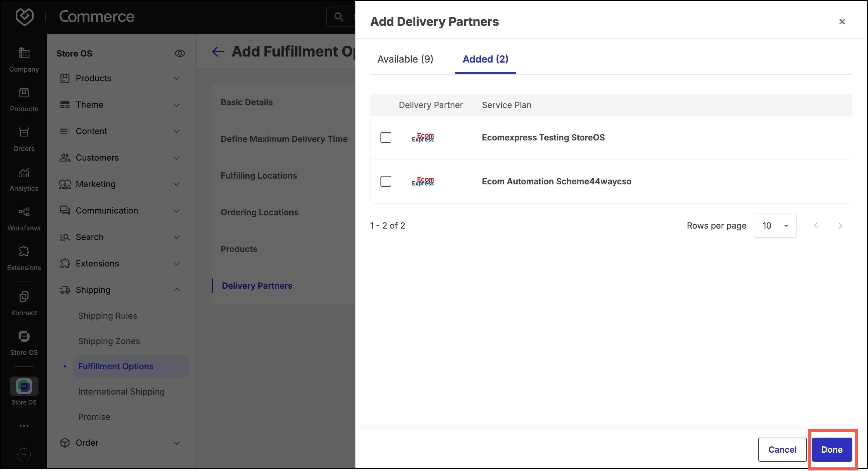
Task: Toggle the Store OS eye preview icon
Action: (x=180, y=53)
